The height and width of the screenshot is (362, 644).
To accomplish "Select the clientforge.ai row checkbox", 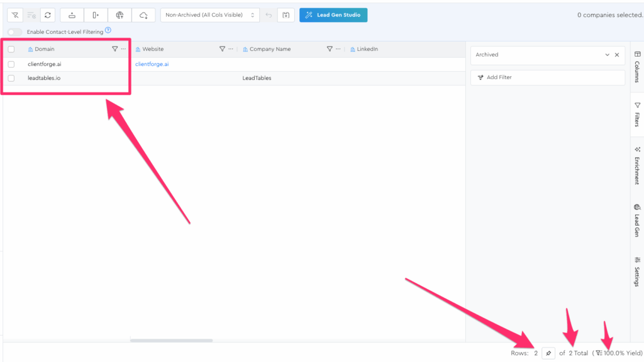I will click(11, 64).
